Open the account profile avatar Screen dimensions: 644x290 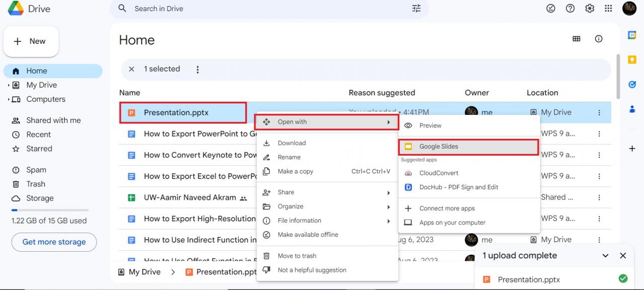click(x=629, y=9)
